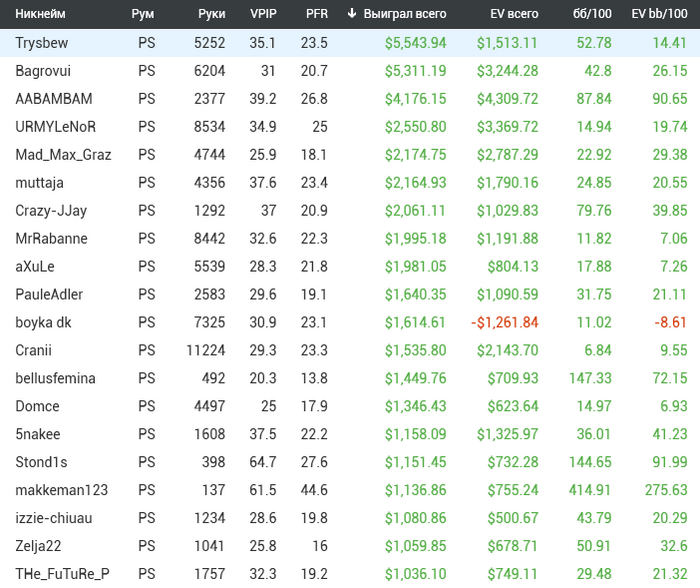700x588 pixels.
Task: Select player Cranii nickname
Action: point(33,350)
